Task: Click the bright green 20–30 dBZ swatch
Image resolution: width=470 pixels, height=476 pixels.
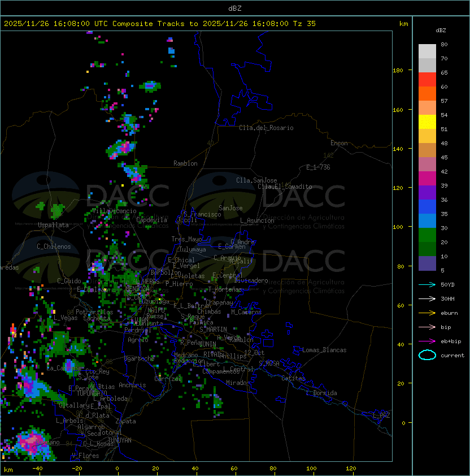Action: [427, 235]
